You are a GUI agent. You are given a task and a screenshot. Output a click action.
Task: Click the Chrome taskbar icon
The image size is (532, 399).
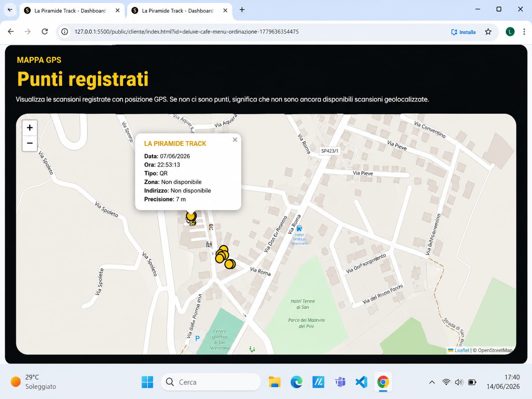coord(383,382)
